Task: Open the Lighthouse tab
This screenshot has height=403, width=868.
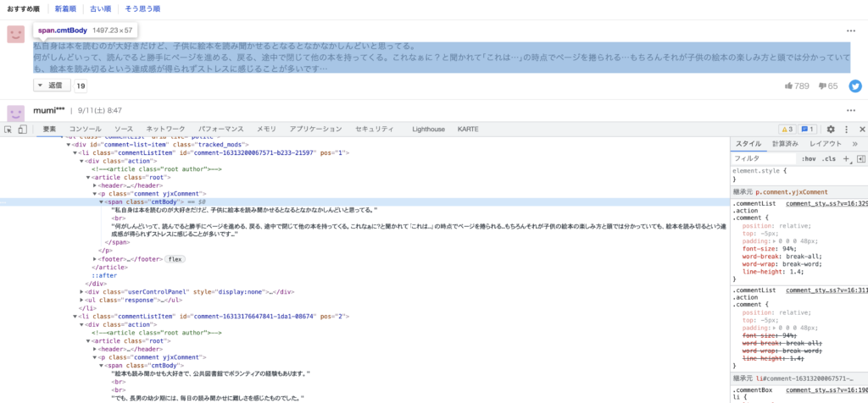Action: (x=428, y=129)
